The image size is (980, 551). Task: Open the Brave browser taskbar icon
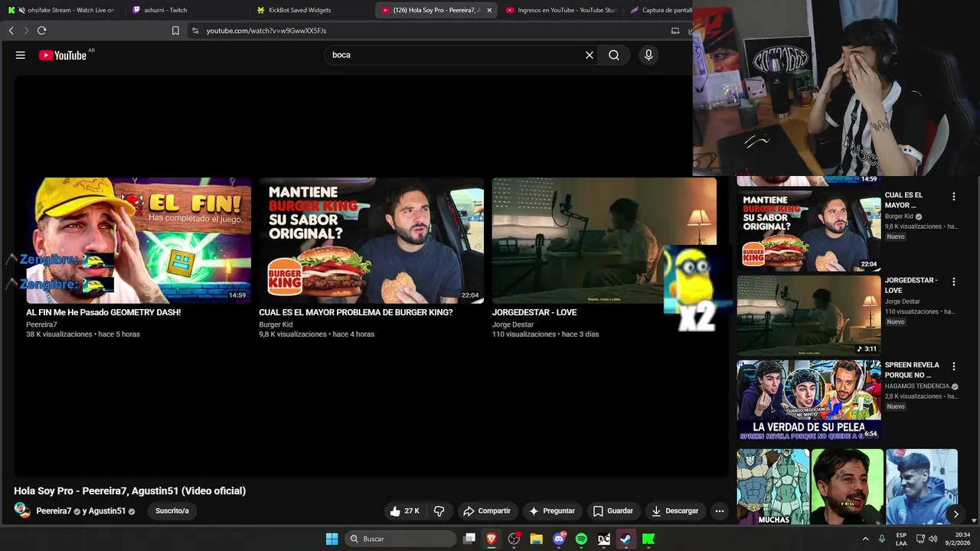[492, 539]
